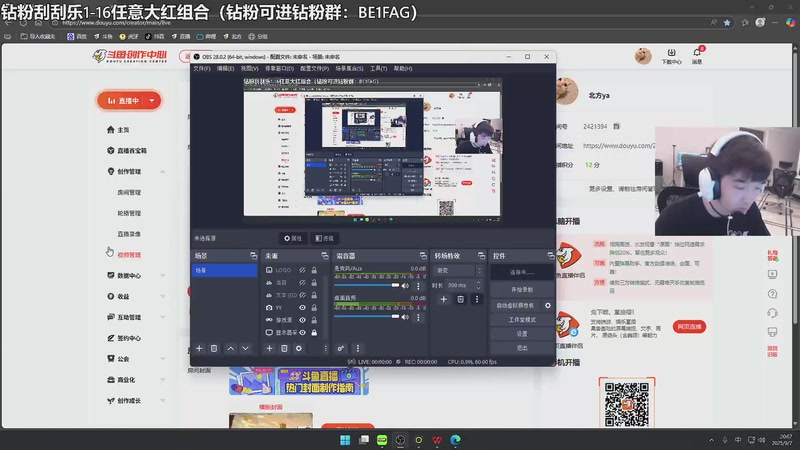The image size is (800, 450).
Task: Open OBS 工具(T) menu
Action: 379,68
